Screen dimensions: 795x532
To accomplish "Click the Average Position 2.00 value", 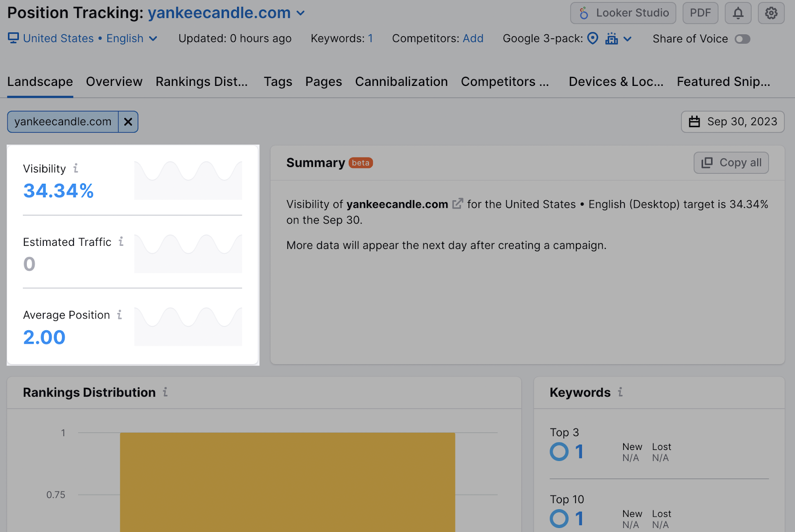I will (44, 337).
